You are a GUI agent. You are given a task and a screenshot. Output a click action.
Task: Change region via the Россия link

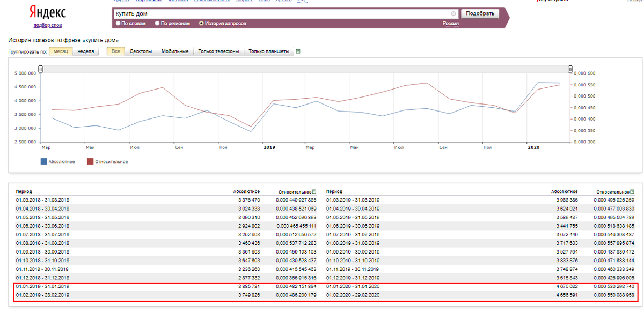[451, 24]
